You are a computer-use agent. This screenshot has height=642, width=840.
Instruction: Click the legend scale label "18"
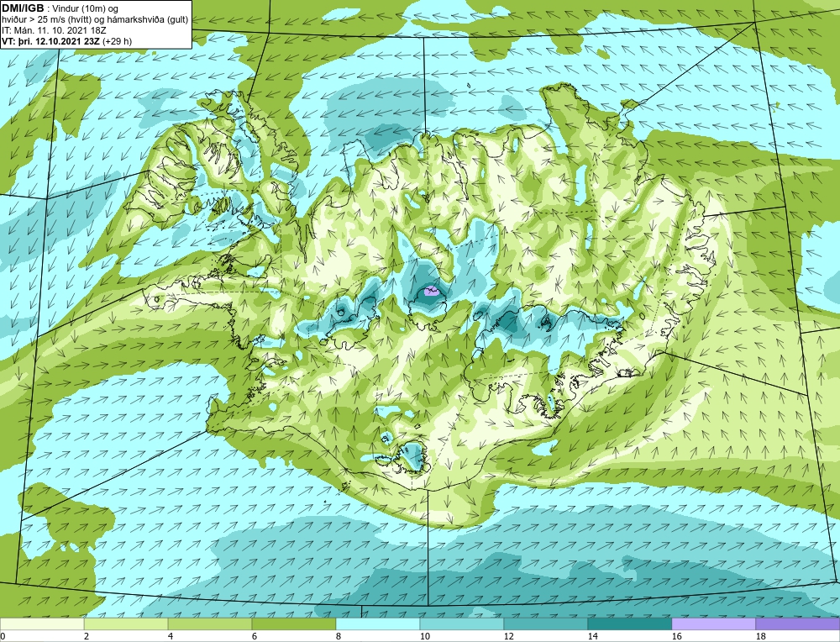click(760, 636)
